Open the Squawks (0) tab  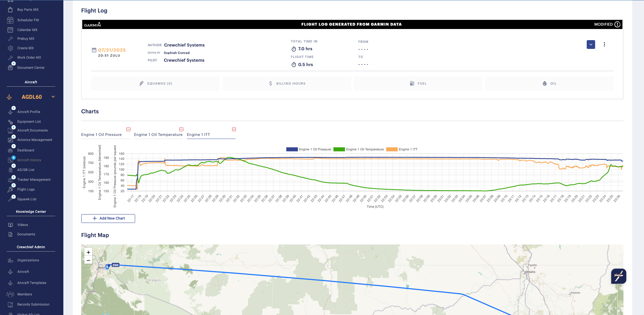click(x=155, y=84)
